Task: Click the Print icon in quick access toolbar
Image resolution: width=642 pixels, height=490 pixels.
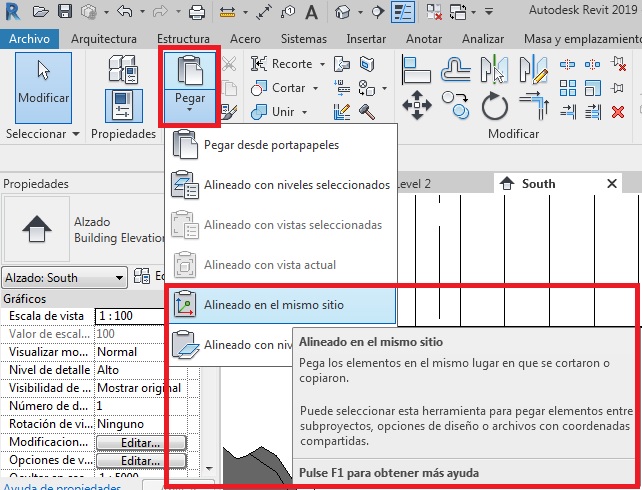Action: (x=197, y=13)
